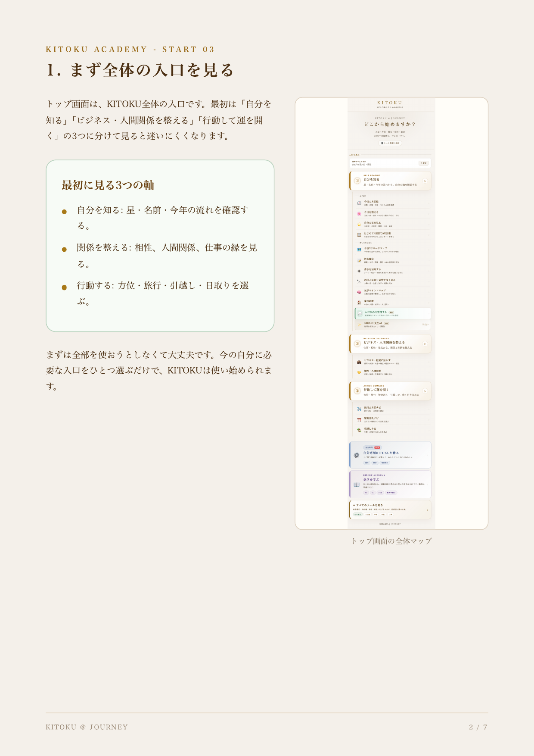Open the はじめてのKITOKU診断 list item
The height and width of the screenshot is (756, 534).
coord(392,235)
